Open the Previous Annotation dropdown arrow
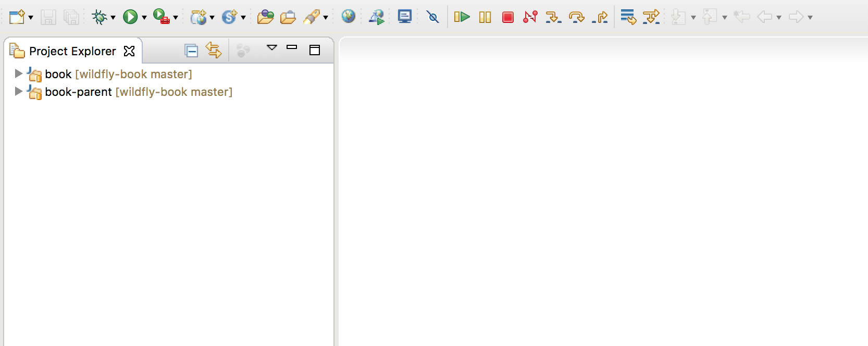 tap(724, 18)
